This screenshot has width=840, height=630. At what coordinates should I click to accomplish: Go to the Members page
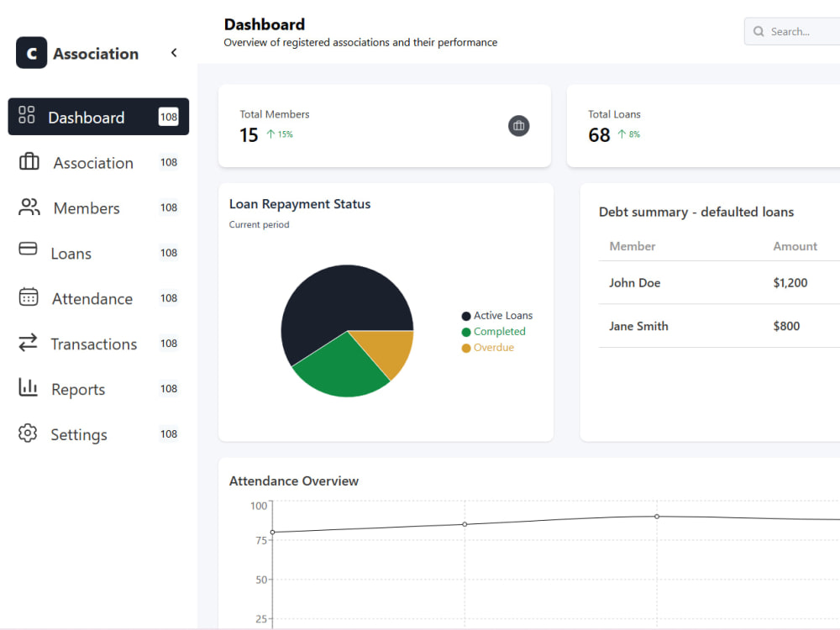(98, 207)
